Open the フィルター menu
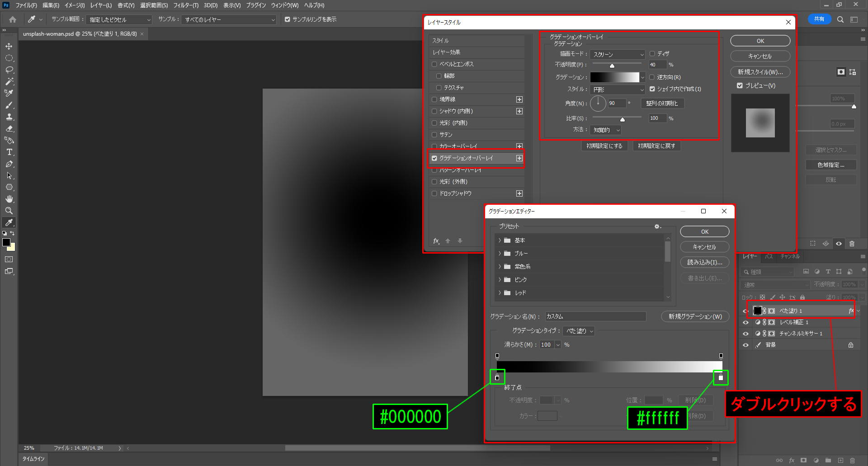This screenshot has width=868, height=466. [x=185, y=5]
